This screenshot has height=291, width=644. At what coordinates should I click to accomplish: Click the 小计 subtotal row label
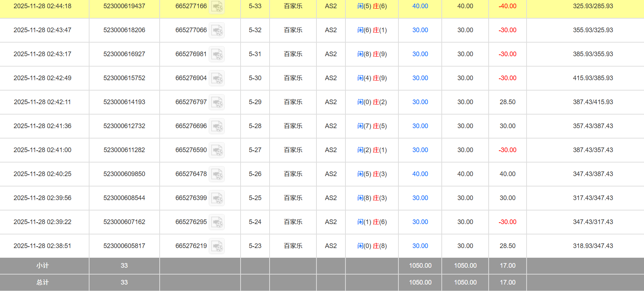(42, 266)
